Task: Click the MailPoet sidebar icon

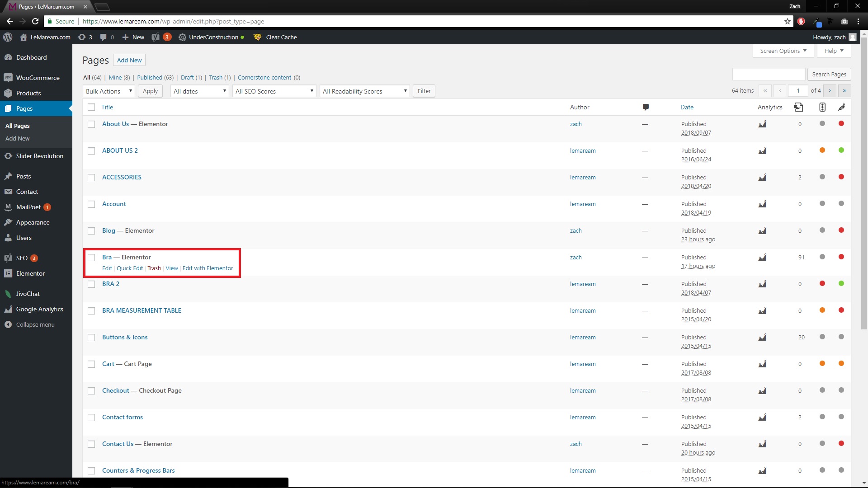Action: (x=8, y=207)
